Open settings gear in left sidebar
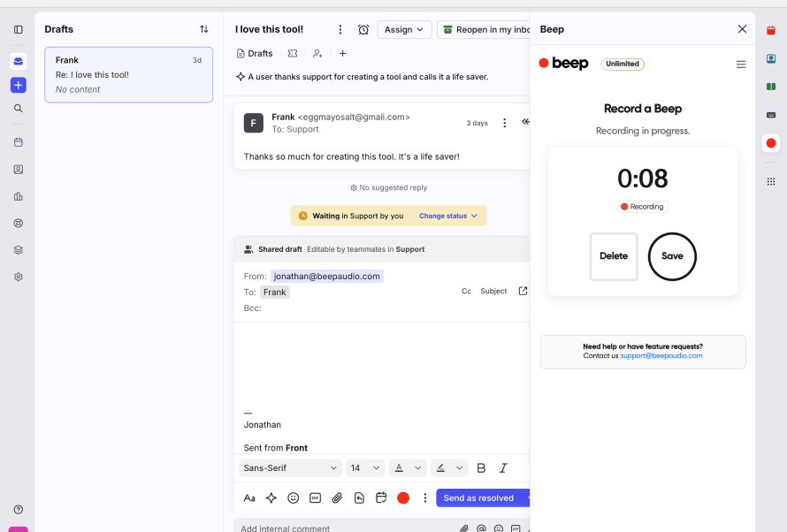The width and height of the screenshot is (787, 532). [18, 277]
